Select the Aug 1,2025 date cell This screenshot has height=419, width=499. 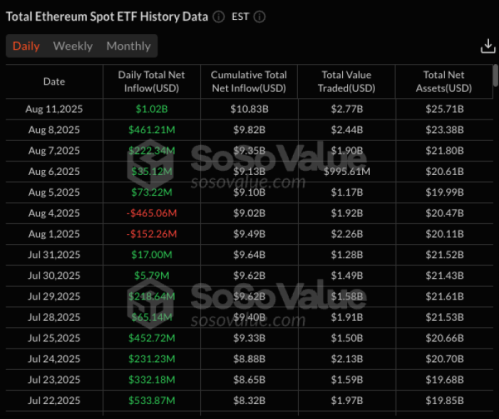(x=54, y=234)
